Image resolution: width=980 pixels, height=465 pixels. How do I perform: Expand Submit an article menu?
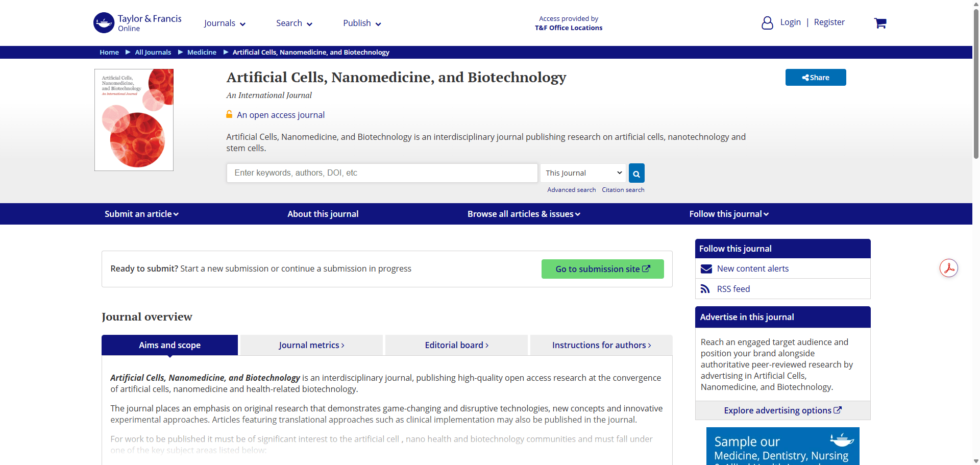(141, 214)
